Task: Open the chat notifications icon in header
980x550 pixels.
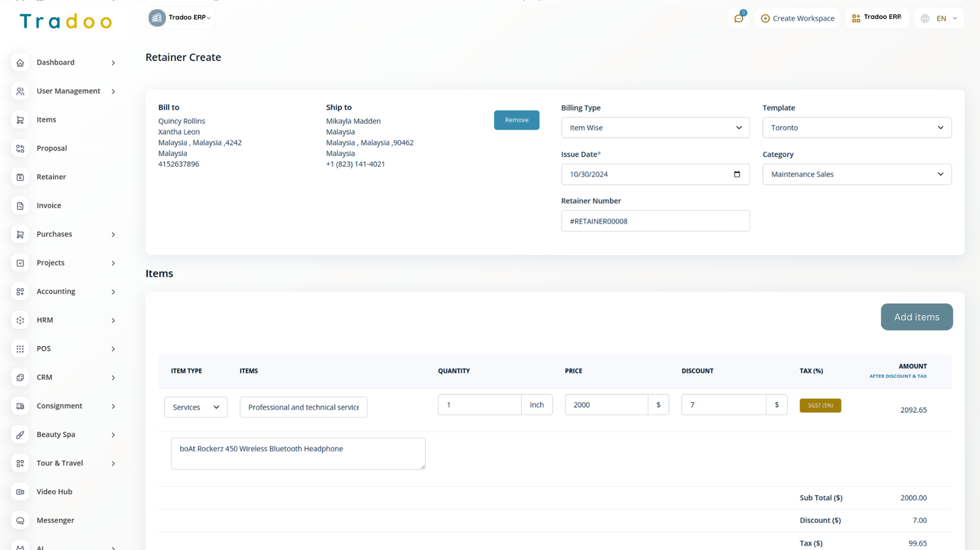Action: tap(739, 18)
